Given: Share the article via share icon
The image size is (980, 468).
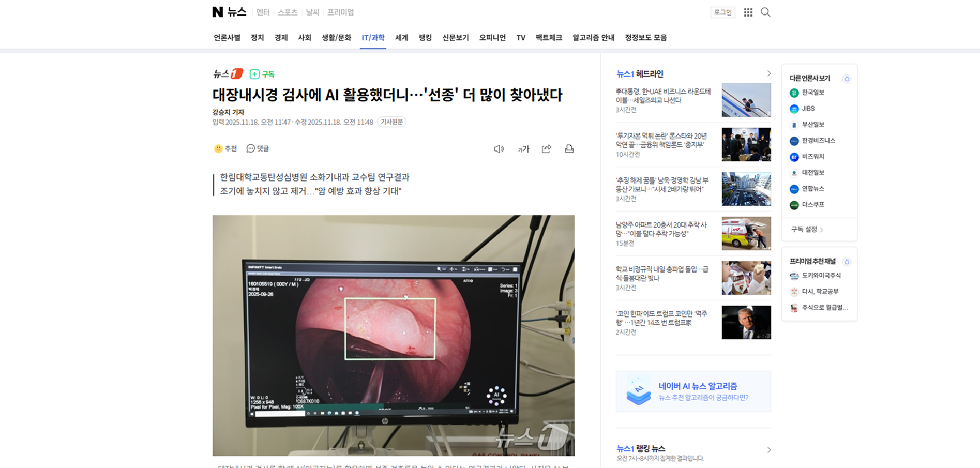Looking at the screenshot, I should 546,149.
